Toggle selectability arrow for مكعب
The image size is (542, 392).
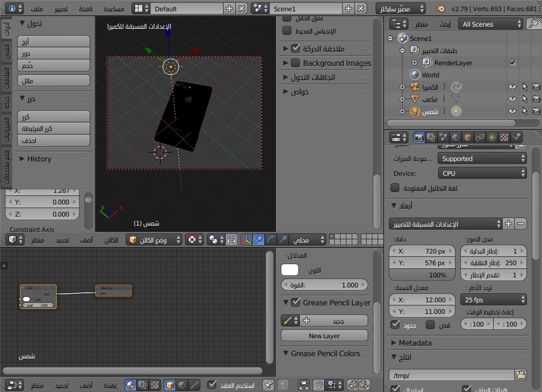click(x=525, y=99)
